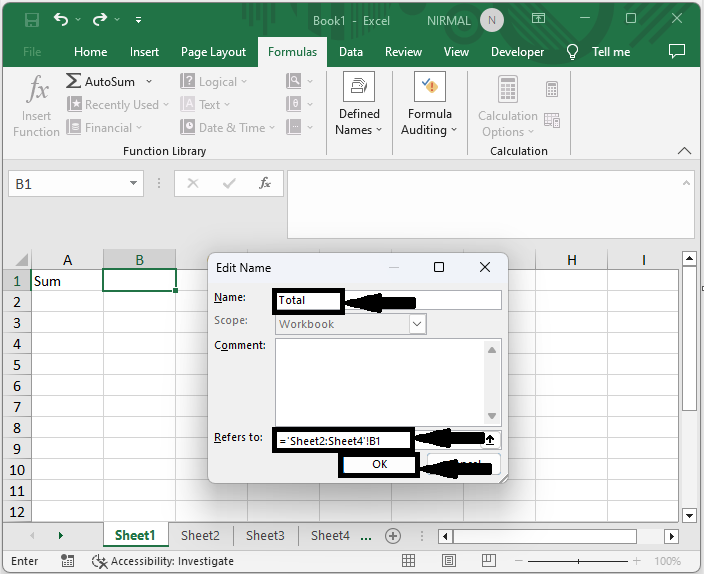Switch to Sheet3 tab
Screen dimensions: 704x574
tap(265, 535)
